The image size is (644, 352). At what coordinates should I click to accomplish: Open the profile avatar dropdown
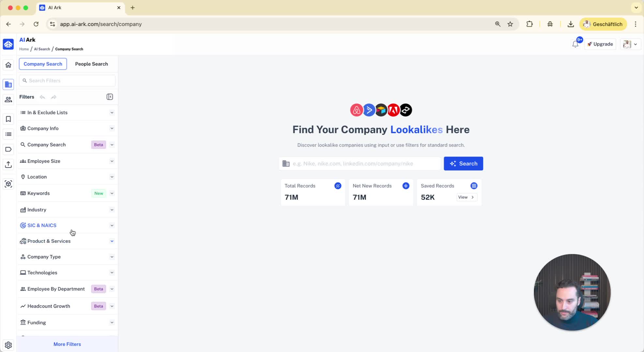pyautogui.click(x=630, y=44)
